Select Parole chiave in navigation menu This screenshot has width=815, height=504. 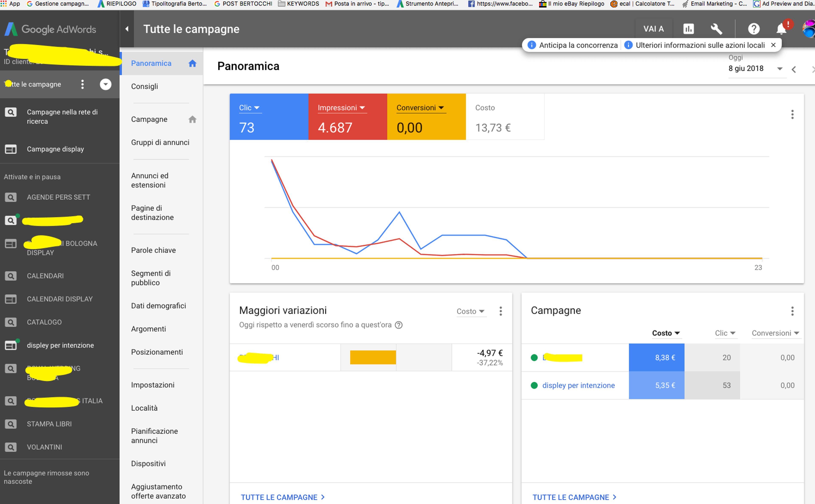(x=153, y=250)
